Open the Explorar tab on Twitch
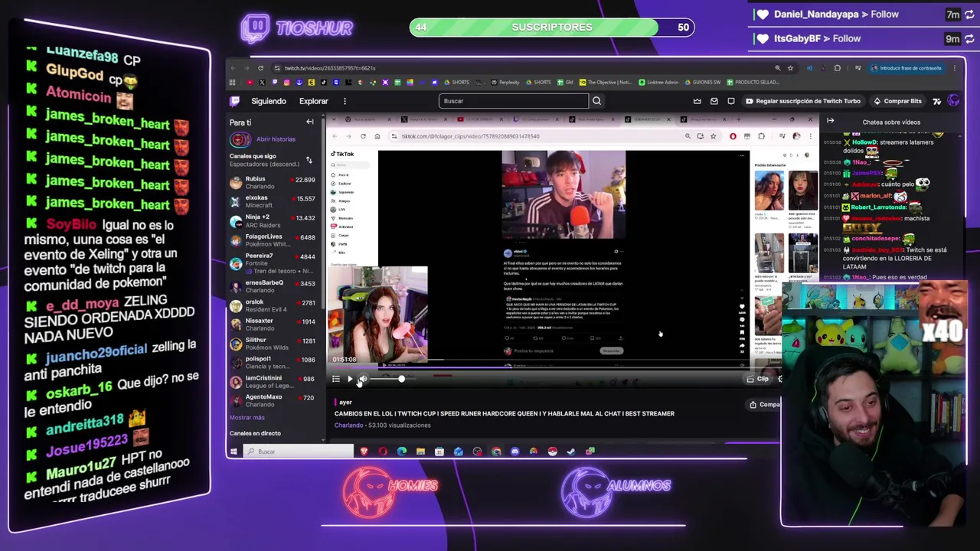The height and width of the screenshot is (551, 980). 313,101
